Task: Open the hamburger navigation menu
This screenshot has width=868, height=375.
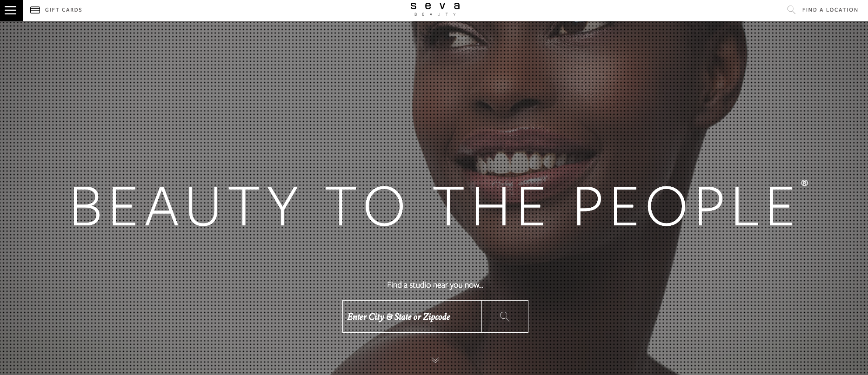Action: pyautogui.click(x=11, y=10)
